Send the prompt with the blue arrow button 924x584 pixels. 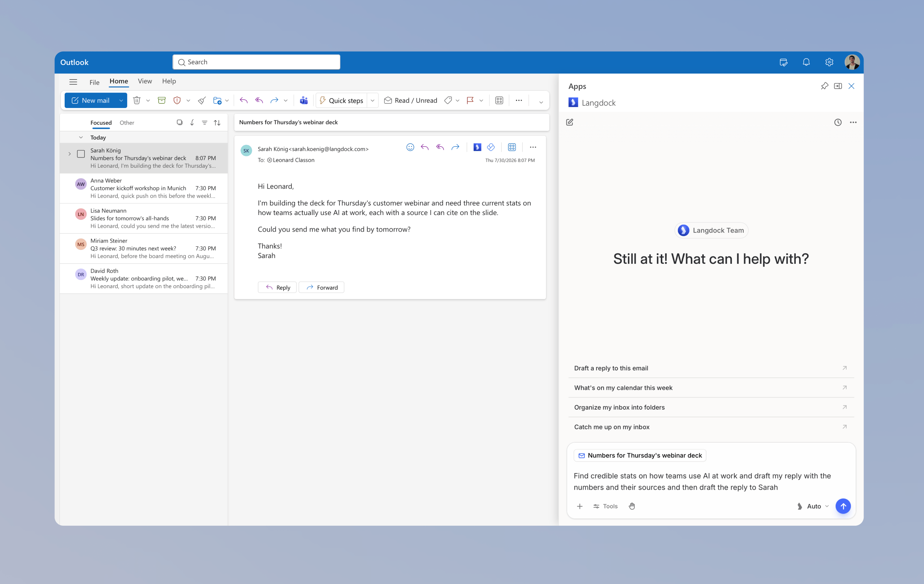pyautogui.click(x=843, y=506)
